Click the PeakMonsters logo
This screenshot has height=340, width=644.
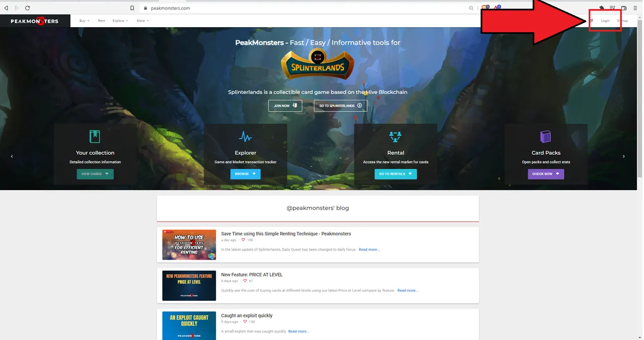coord(34,21)
